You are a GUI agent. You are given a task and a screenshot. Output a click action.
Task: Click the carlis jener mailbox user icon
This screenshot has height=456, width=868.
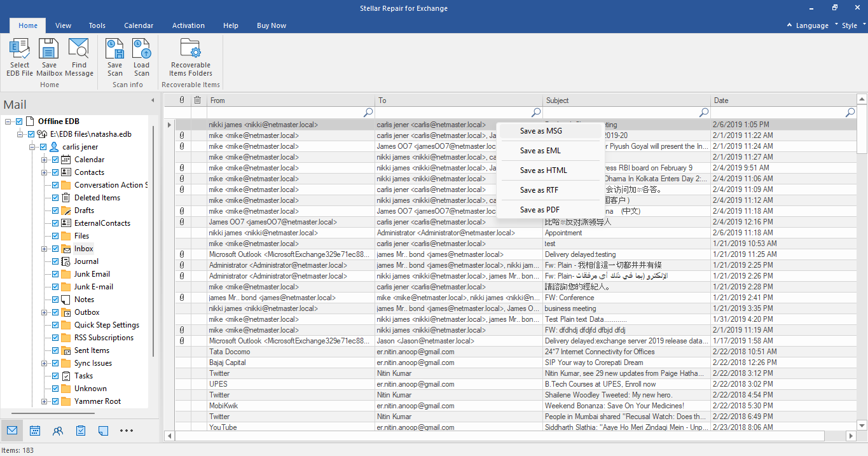click(x=55, y=147)
